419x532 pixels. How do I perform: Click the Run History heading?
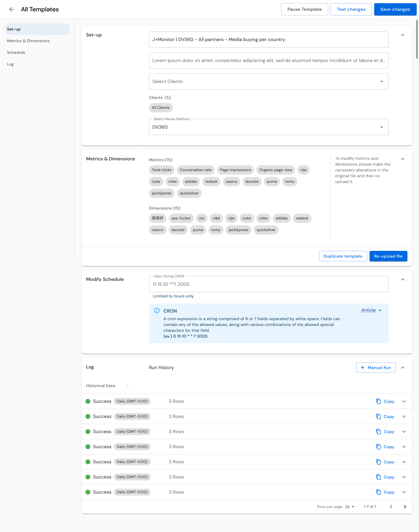pyautogui.click(x=161, y=368)
